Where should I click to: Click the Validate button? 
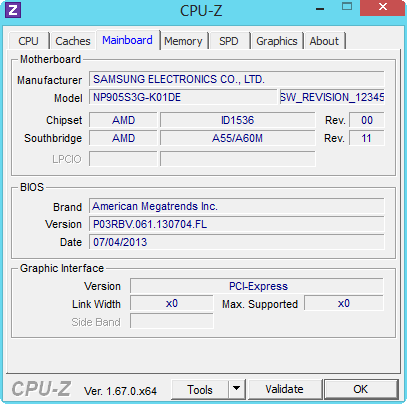click(284, 389)
